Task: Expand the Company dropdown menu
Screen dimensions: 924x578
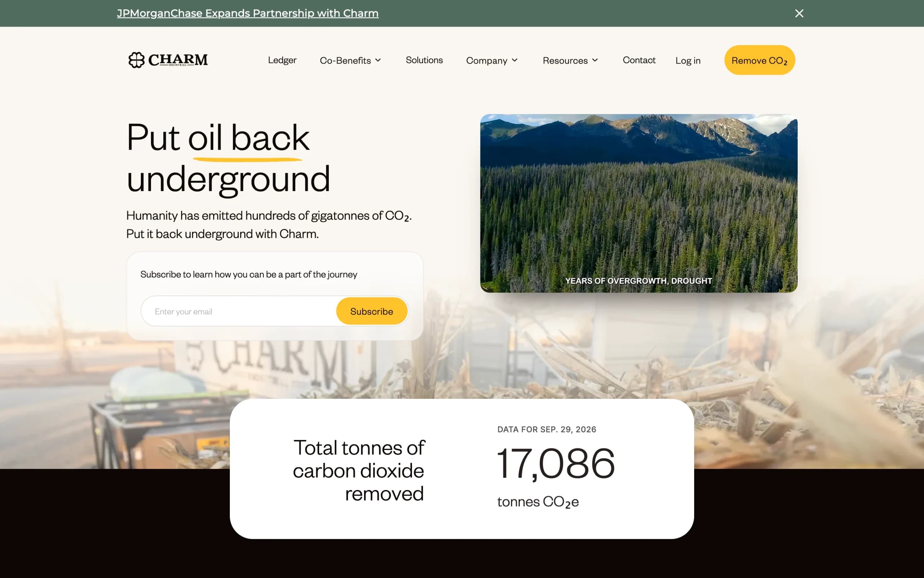Action: (x=492, y=60)
